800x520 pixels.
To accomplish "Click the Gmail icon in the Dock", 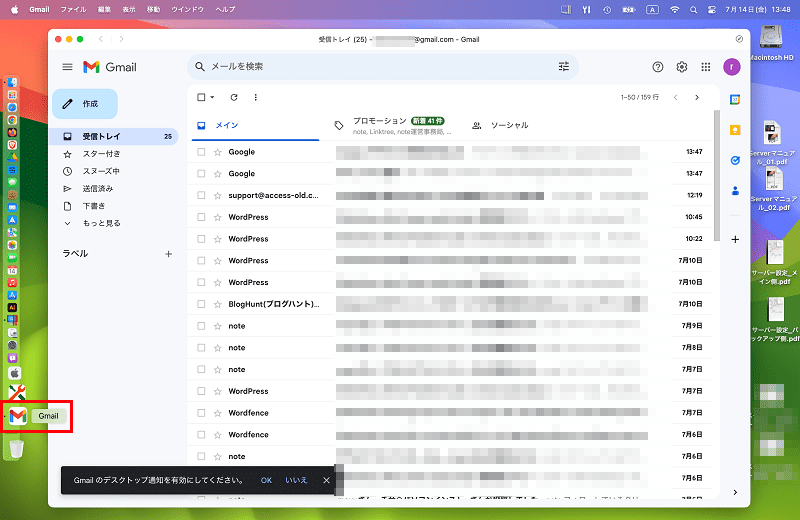I will click(x=18, y=416).
